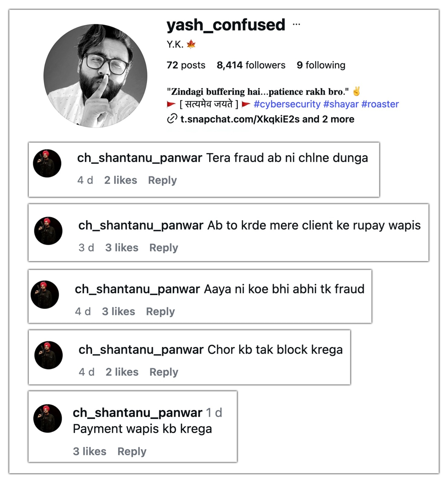Click the link icon next to the Snapchat URL
This screenshot has height=483, width=448.
point(172,119)
